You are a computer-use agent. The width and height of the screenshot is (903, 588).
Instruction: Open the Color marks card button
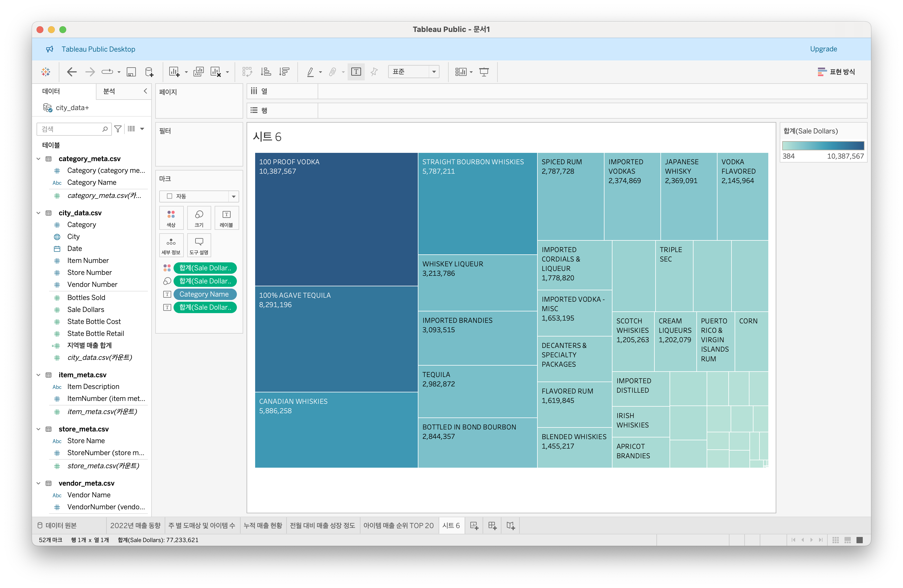coord(171,218)
